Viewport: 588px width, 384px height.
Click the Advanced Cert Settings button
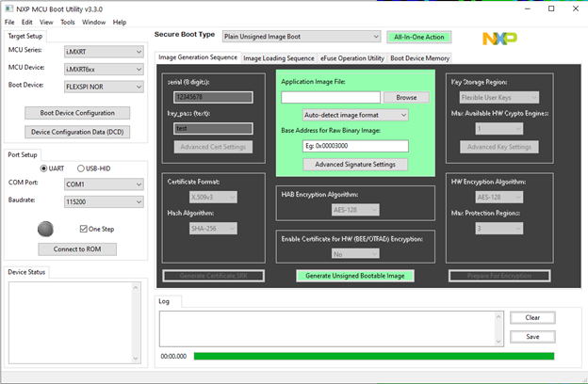[213, 147]
